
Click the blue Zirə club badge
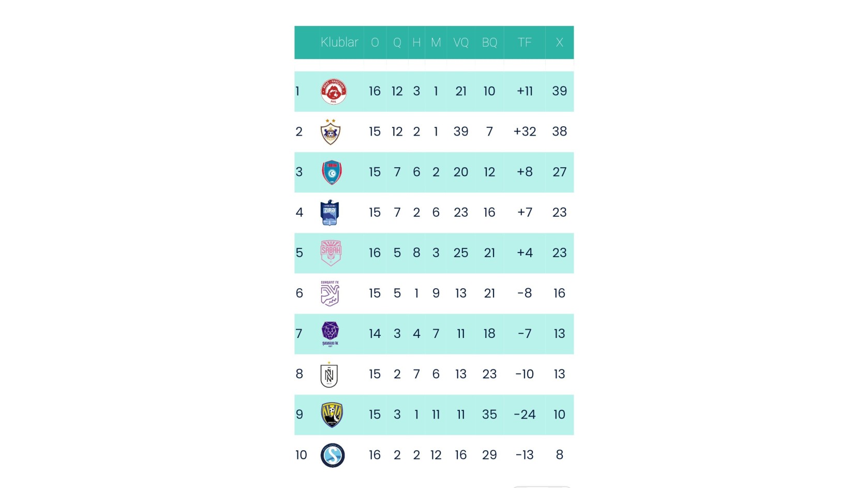pyautogui.click(x=330, y=213)
